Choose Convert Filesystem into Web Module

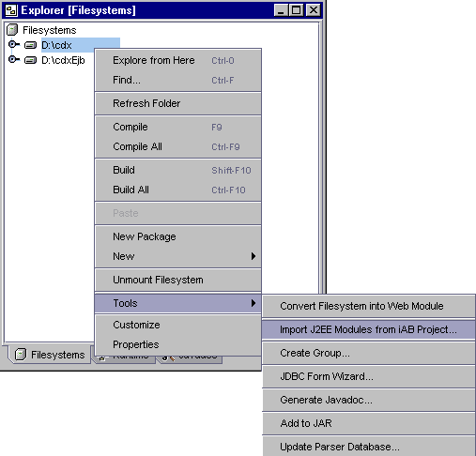point(369,306)
